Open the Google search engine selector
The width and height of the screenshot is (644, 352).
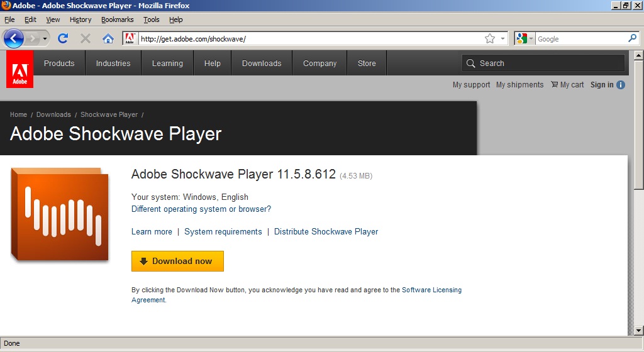coord(525,38)
